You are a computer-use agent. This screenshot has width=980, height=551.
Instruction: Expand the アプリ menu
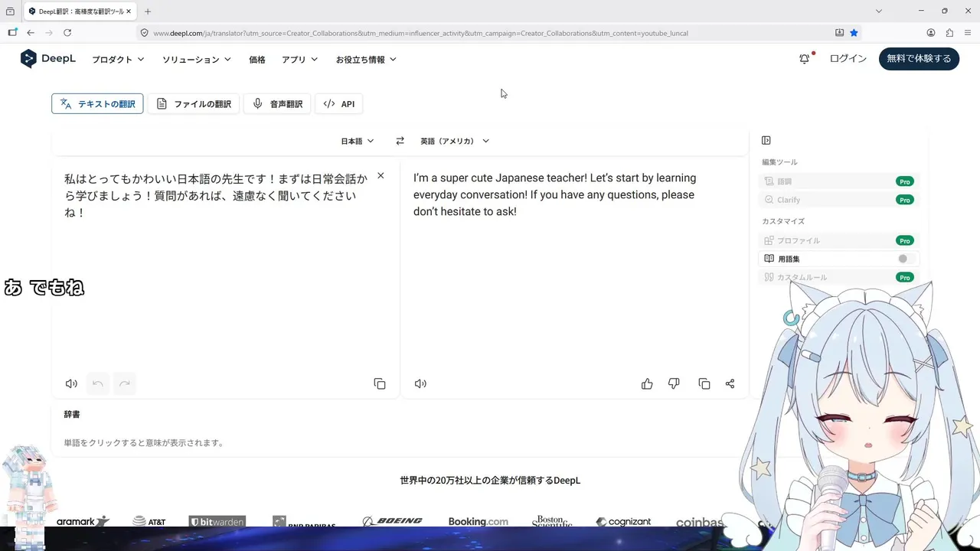click(299, 59)
